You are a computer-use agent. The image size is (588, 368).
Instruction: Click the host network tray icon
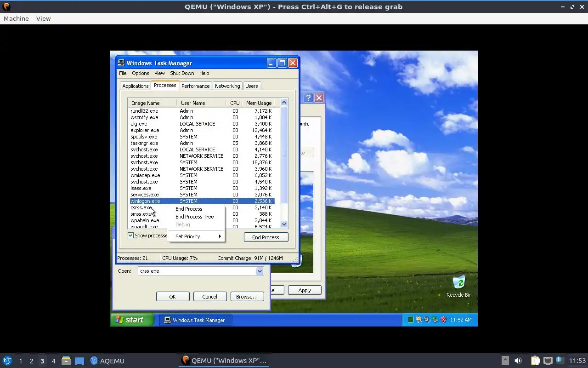tap(548, 361)
